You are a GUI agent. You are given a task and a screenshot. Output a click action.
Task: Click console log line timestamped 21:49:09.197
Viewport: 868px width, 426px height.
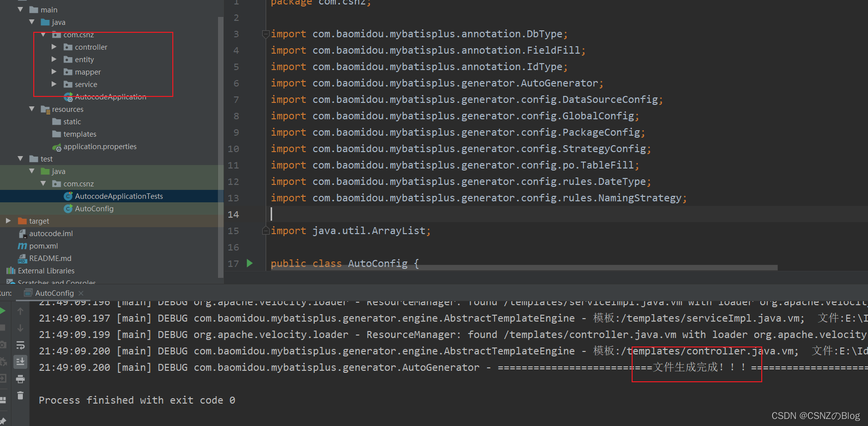click(453, 318)
